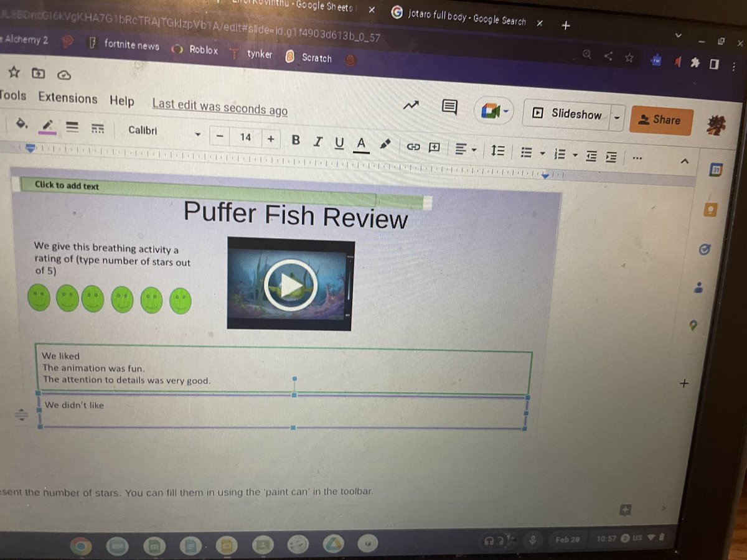This screenshot has height=560, width=747.
Task: Open the Tasks side panel icon
Action: (705, 249)
